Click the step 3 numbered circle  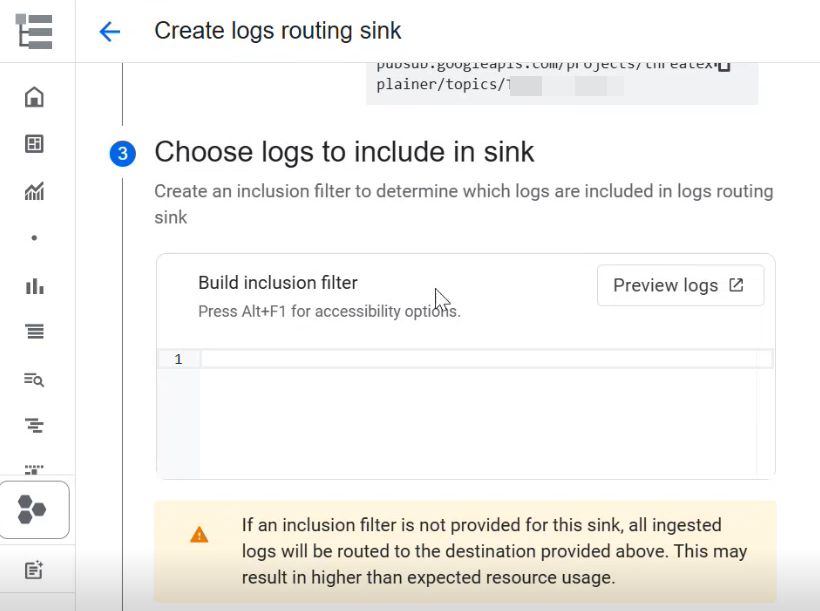(122, 153)
